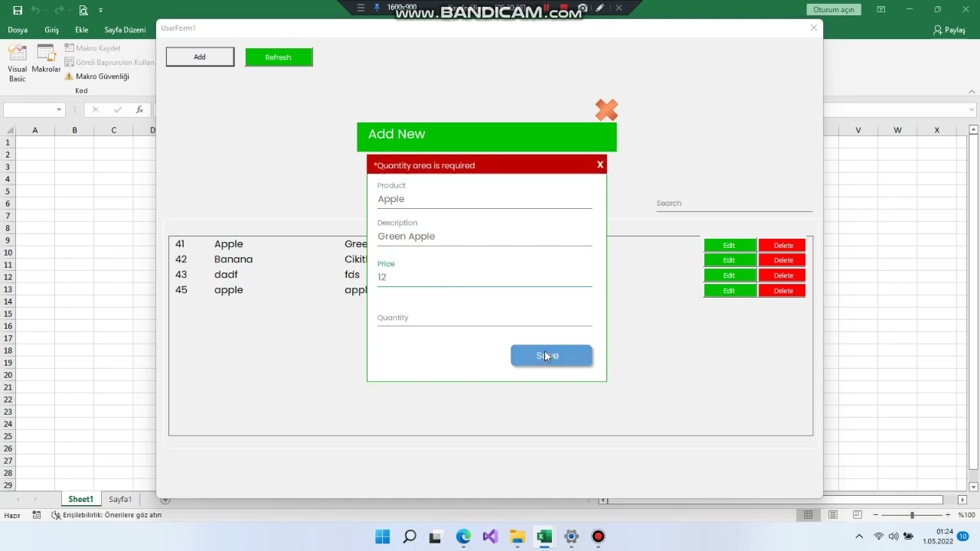The width and height of the screenshot is (980, 551).
Task: Click into the Product input field
Action: click(x=484, y=199)
